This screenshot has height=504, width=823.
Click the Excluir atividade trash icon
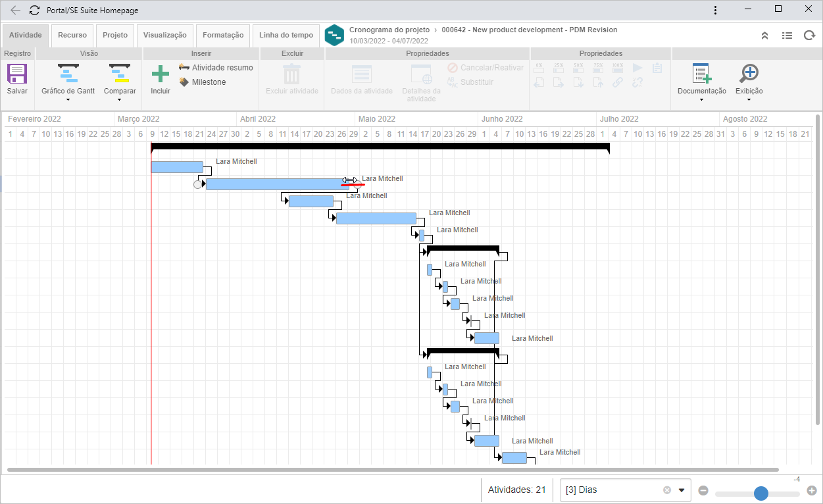[292, 73]
